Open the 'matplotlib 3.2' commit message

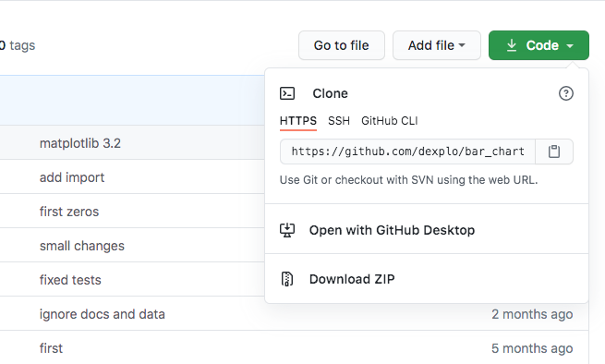coord(80,143)
